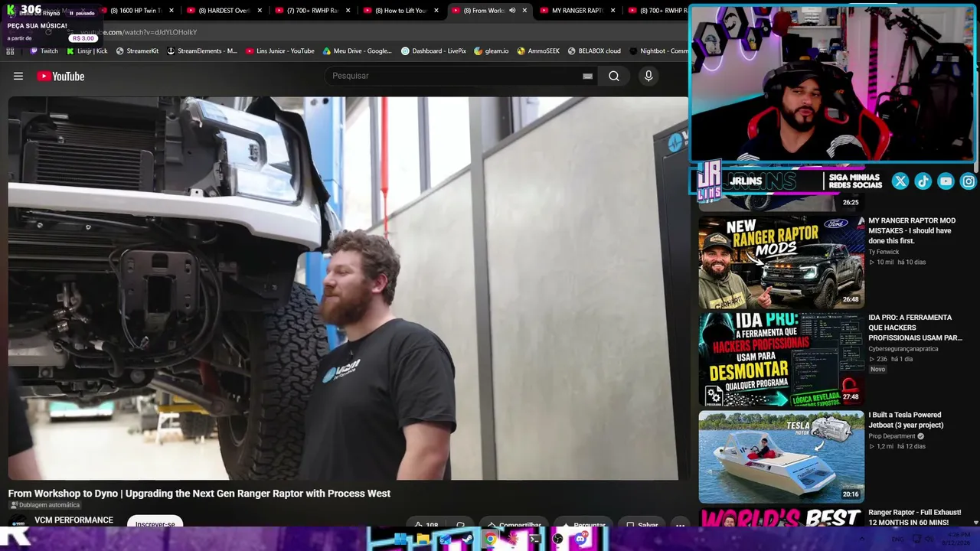The width and height of the screenshot is (980, 551).
Task: Click I Built a Tesla Powered Jetboat title
Action: 906,420
